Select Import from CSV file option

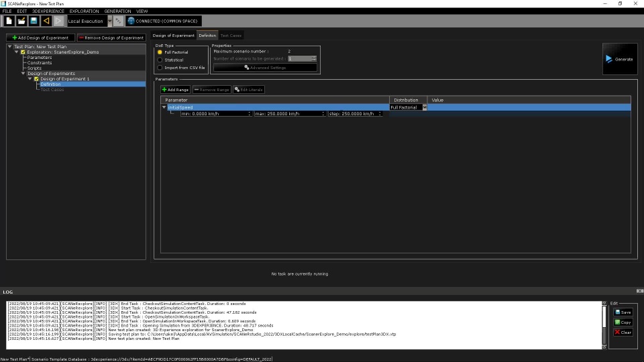point(160,68)
